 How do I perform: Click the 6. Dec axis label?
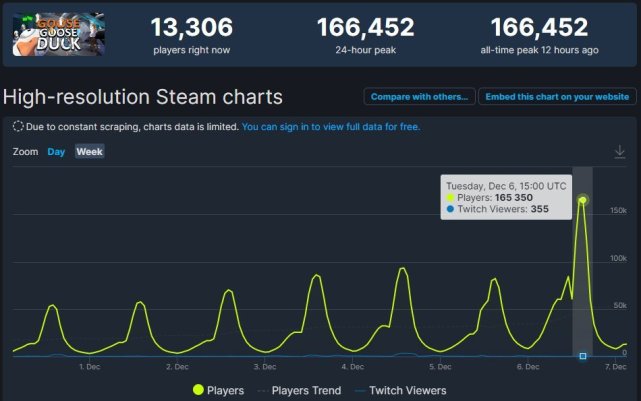tap(528, 367)
